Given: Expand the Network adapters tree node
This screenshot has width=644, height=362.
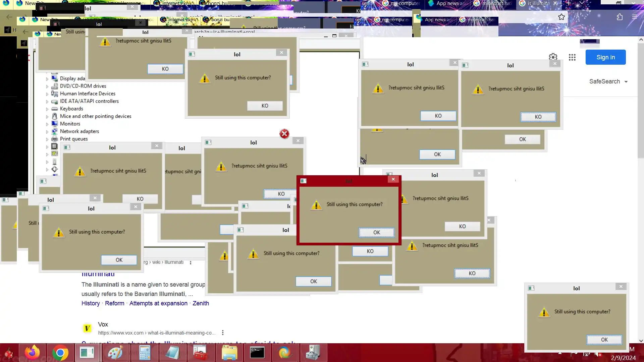Looking at the screenshot, I should [x=47, y=132].
